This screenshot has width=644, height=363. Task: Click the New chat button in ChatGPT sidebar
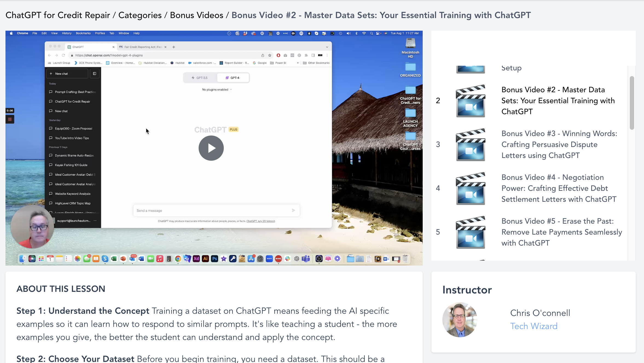67,74
